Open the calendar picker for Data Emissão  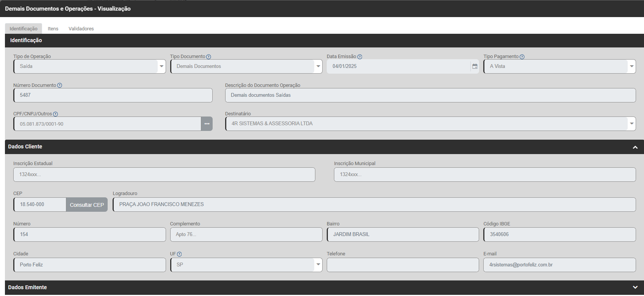tap(475, 66)
